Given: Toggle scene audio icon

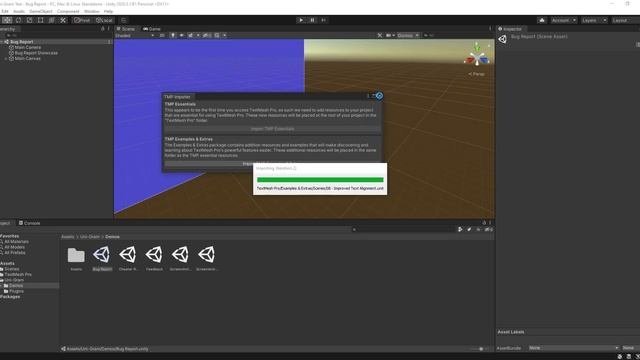Looking at the screenshot, I should click(182, 36).
